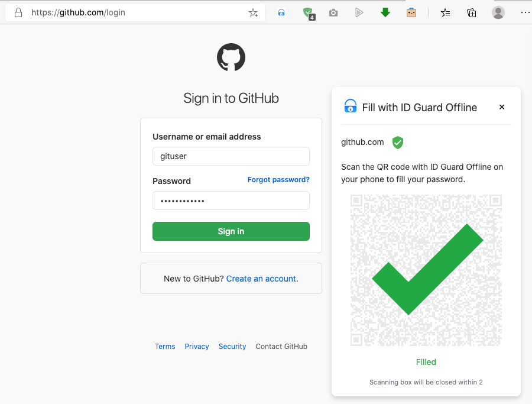Click the QR code with green checkmark
This screenshot has width=532, height=404.
pos(426,270)
